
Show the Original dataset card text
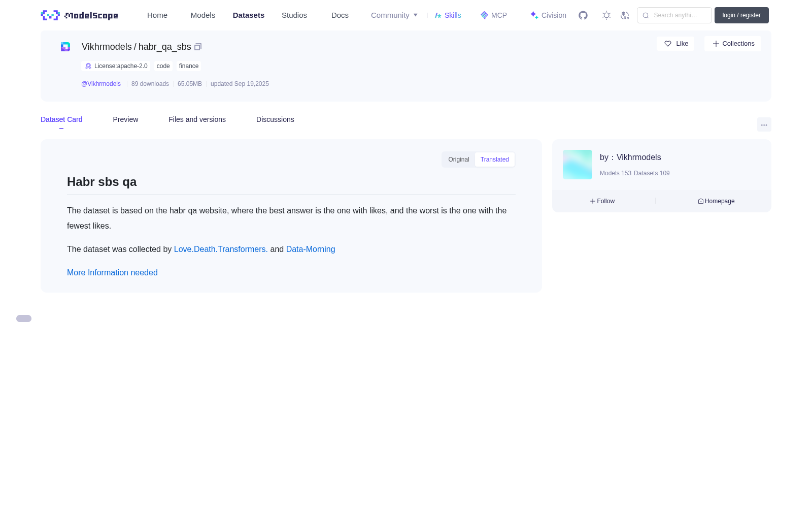click(x=459, y=160)
